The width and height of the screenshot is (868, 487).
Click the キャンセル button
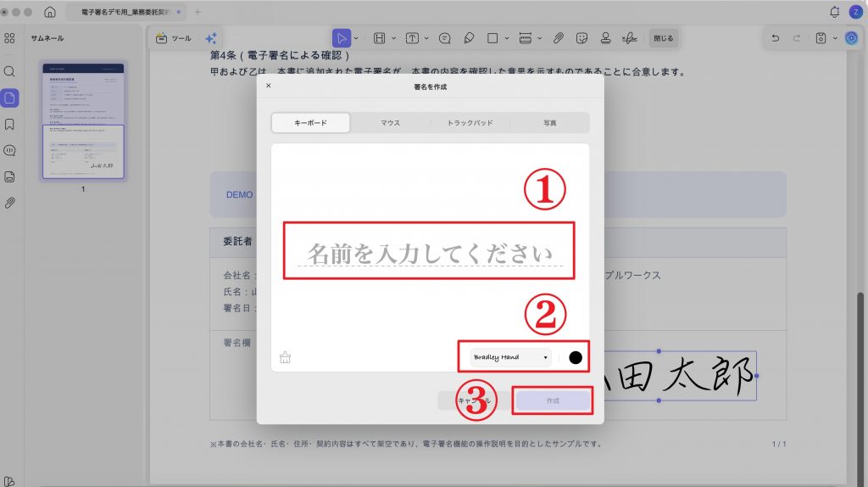(x=474, y=400)
